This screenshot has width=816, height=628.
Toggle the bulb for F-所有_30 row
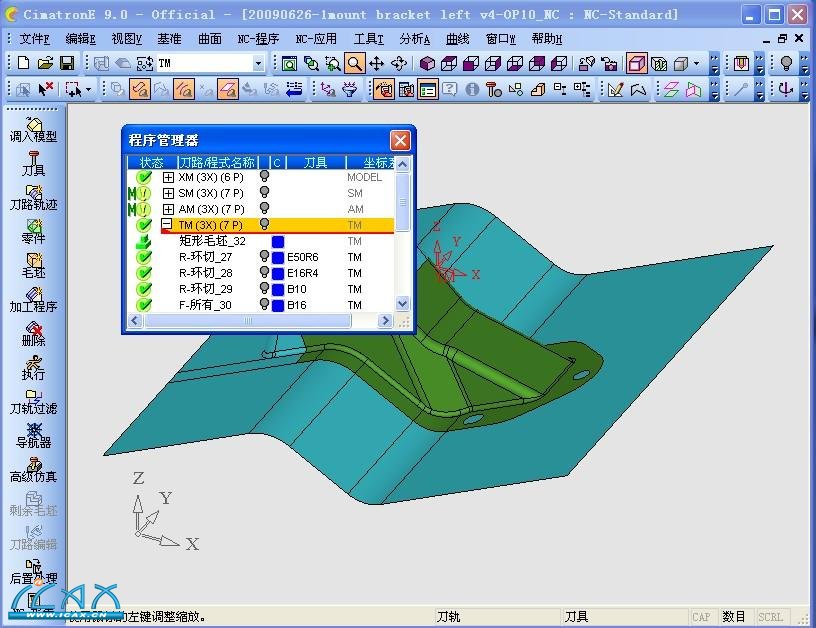pyautogui.click(x=264, y=304)
